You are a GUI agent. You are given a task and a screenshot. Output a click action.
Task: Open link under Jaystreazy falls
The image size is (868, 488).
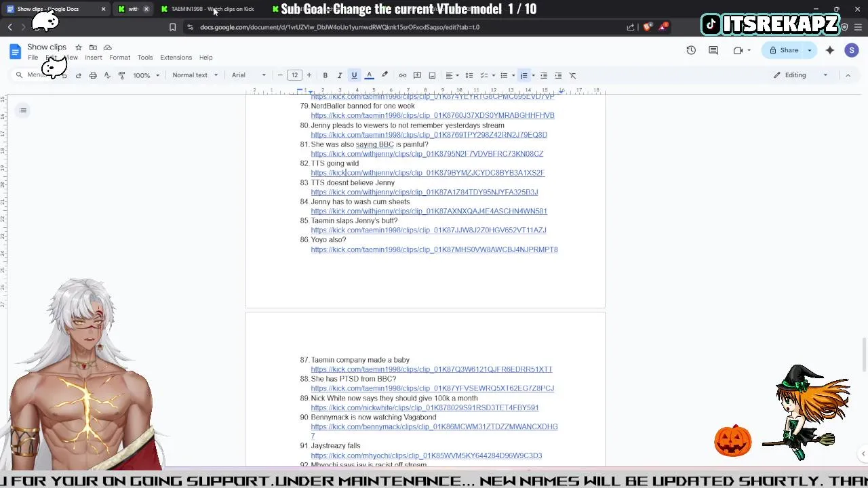pos(427,455)
